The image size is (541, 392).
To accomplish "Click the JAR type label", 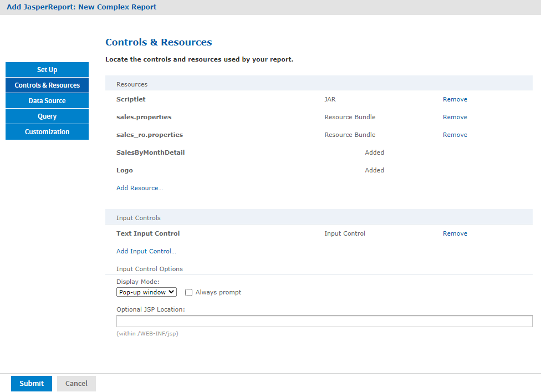I will 330,99.
